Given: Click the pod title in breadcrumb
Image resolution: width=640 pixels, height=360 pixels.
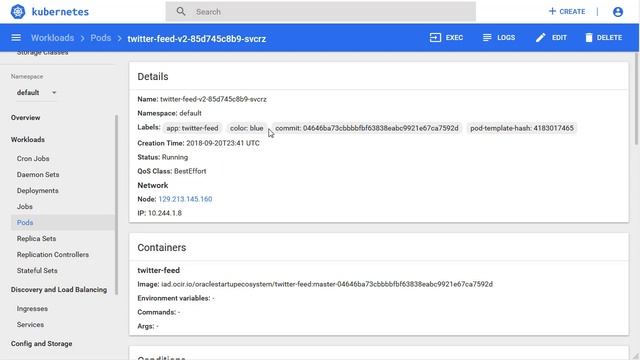Looking at the screenshot, I should point(197,38).
